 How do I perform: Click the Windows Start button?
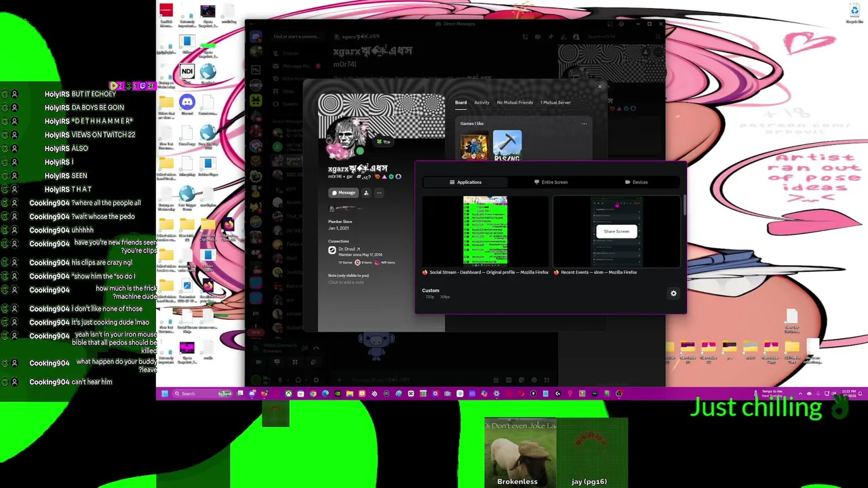[164, 394]
